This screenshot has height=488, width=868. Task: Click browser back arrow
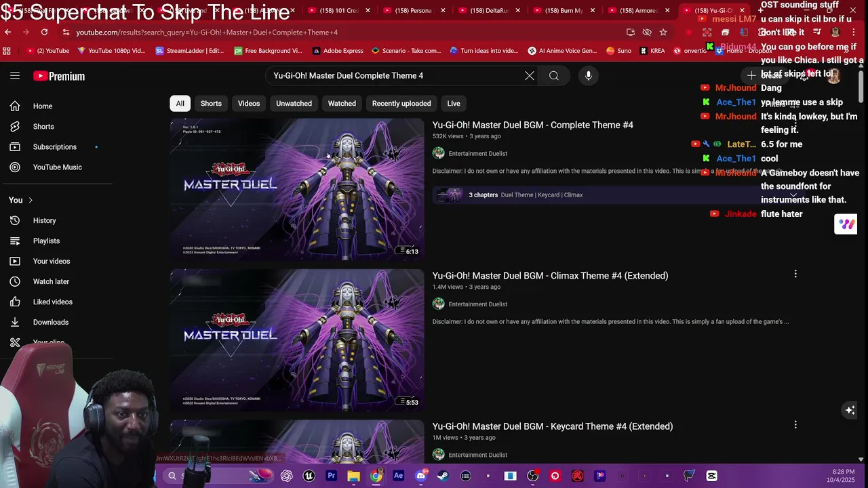click(x=7, y=32)
